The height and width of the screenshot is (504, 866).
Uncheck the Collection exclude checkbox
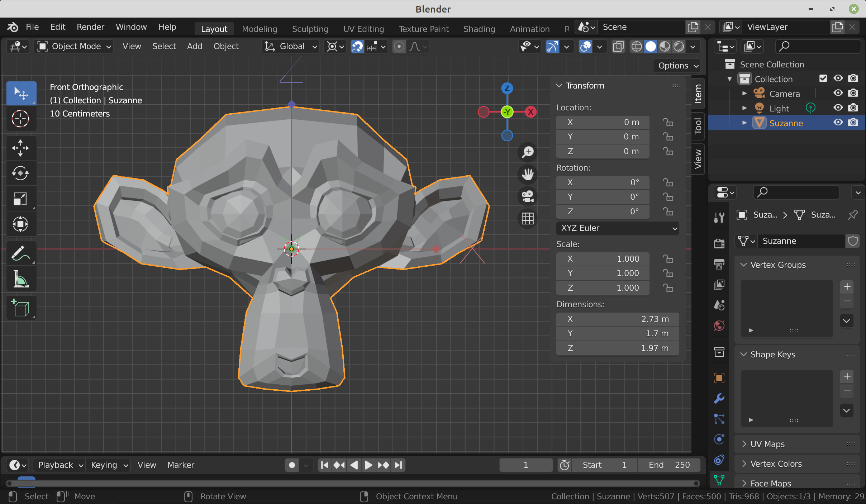tap(823, 79)
